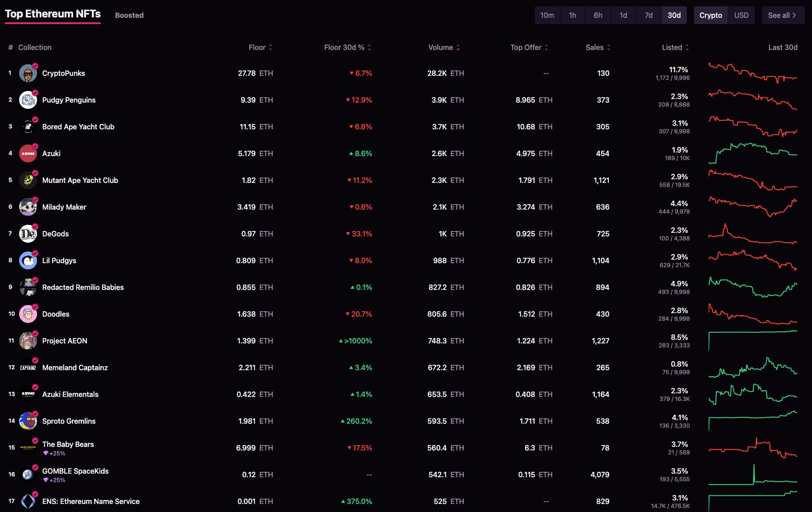Open the Milady Maker collection link
The height and width of the screenshot is (512, 812).
[64, 207]
